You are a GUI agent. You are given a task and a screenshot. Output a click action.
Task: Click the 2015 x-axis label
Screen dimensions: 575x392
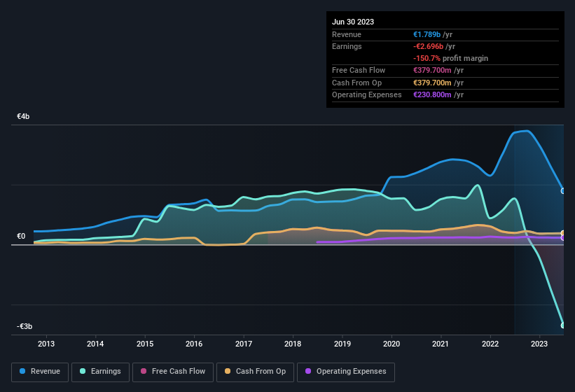pyautogui.click(x=145, y=344)
